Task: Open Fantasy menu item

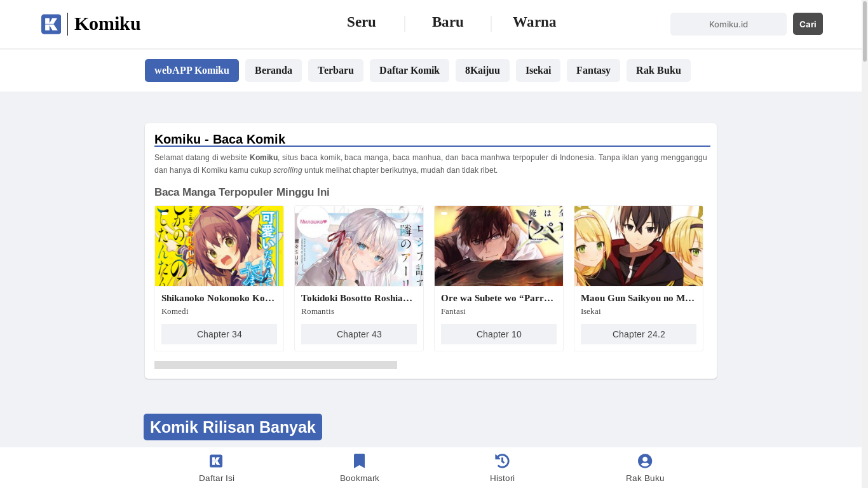Action: tap(593, 71)
